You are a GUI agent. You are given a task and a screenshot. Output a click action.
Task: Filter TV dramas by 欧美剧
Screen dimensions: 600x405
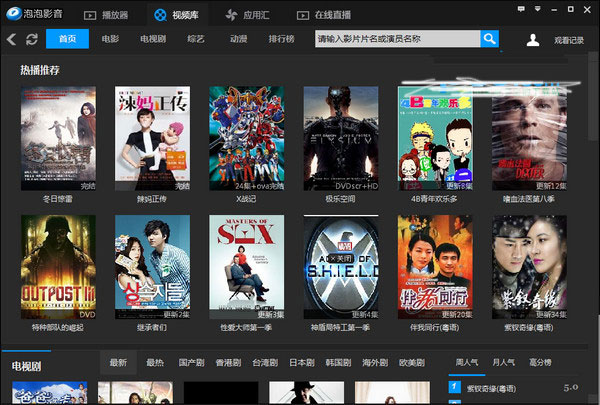[412, 363]
